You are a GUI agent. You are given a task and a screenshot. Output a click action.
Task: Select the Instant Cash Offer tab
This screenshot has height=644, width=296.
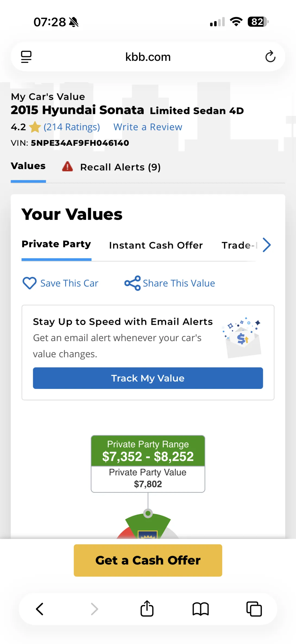(156, 245)
